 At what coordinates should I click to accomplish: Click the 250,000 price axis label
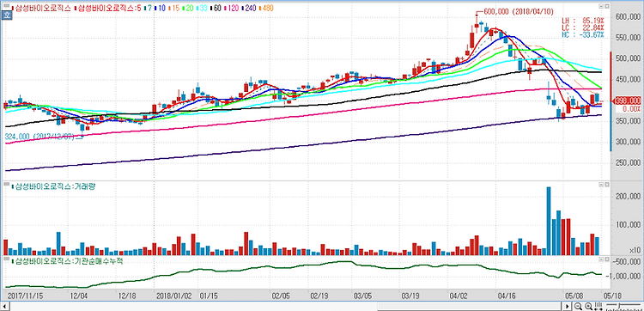[628, 163]
